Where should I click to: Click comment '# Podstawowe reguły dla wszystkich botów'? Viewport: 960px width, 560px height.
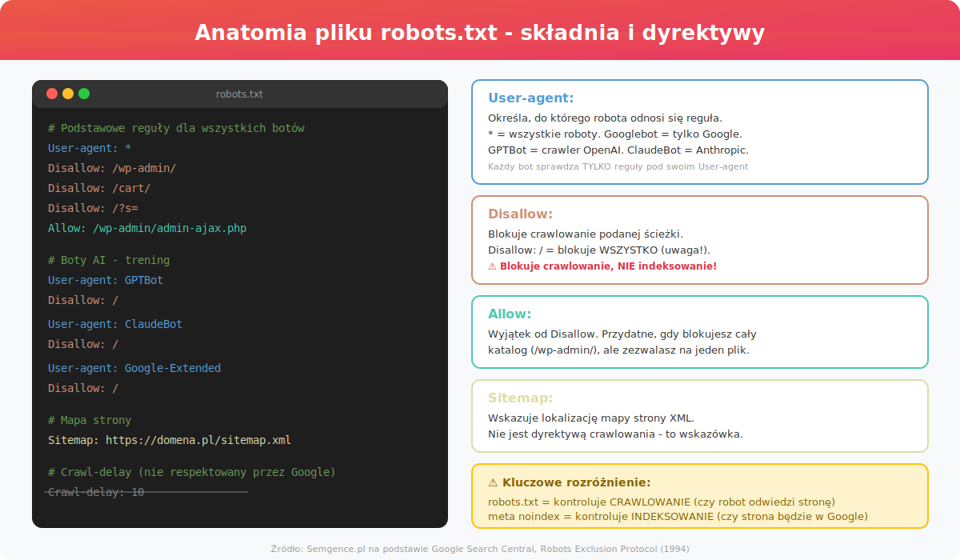(176, 129)
